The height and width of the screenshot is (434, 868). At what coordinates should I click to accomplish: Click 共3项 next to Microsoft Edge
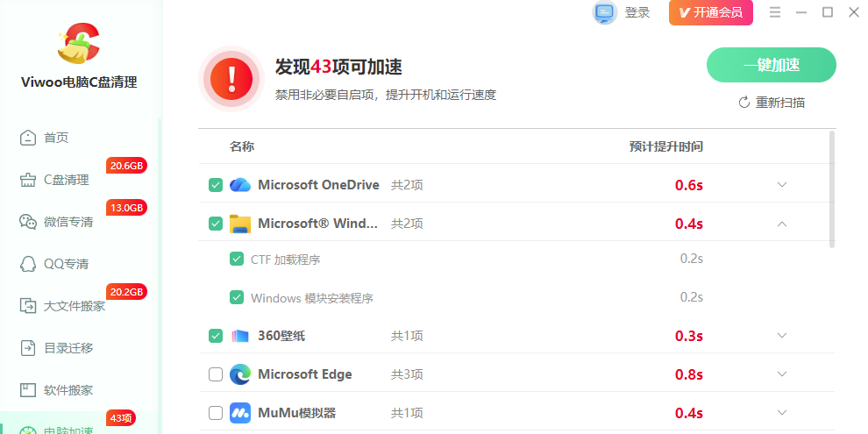[x=407, y=374]
